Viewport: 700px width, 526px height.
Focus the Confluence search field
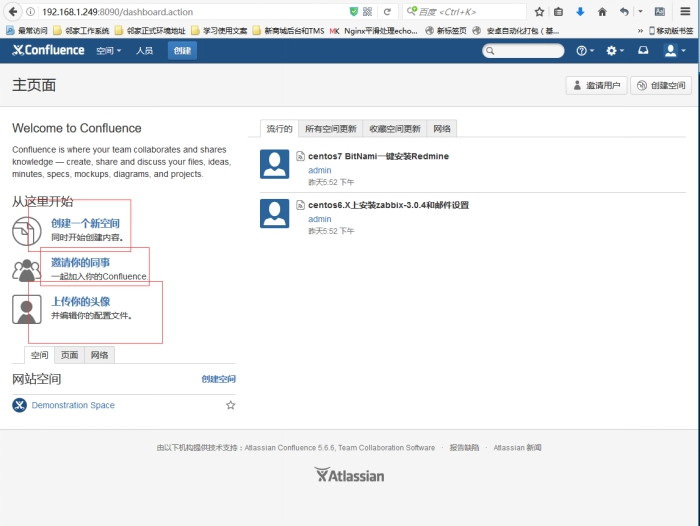[x=523, y=50]
